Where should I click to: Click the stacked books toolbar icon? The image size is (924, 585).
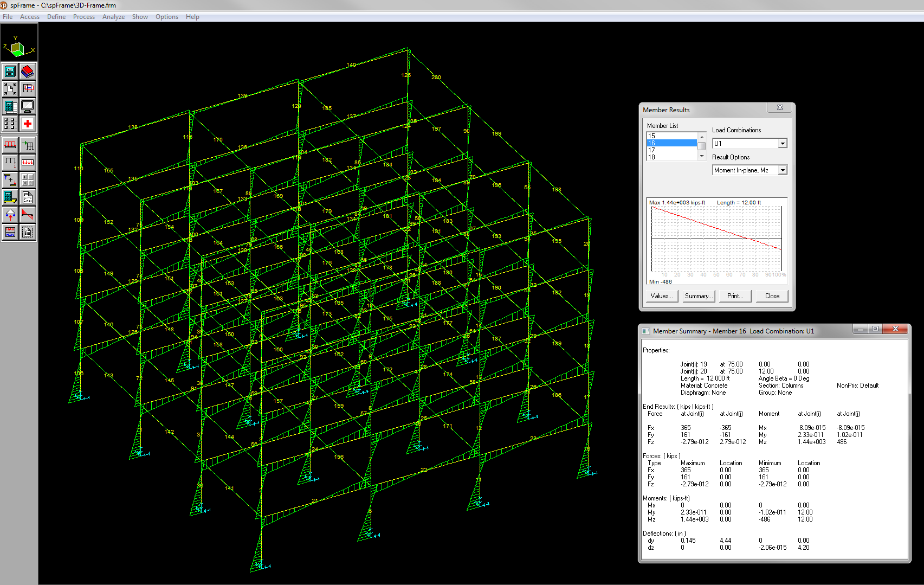tap(28, 72)
